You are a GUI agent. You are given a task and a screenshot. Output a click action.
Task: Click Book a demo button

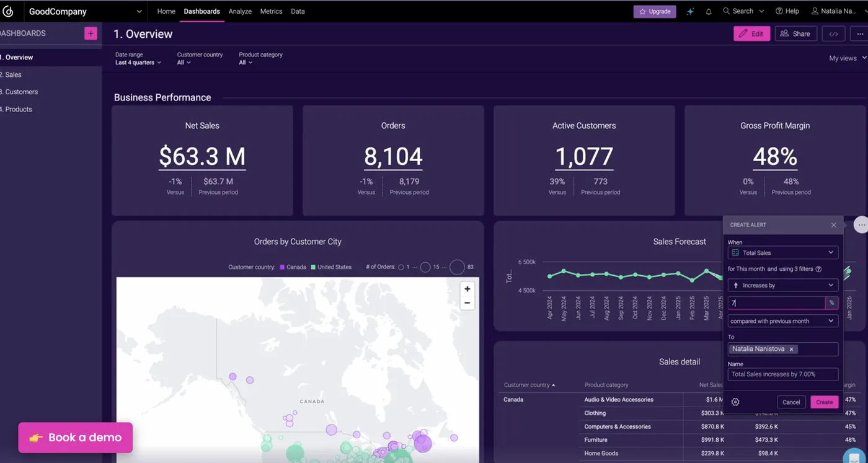[x=76, y=438]
